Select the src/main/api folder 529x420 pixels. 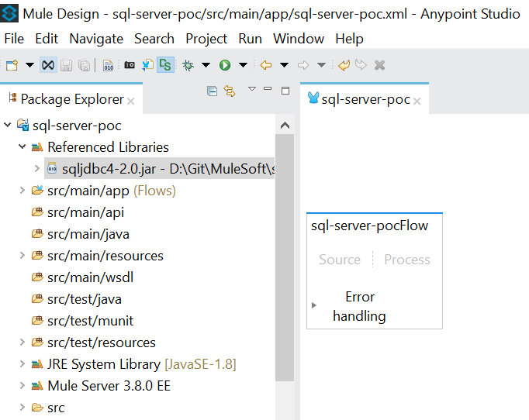coord(85,212)
